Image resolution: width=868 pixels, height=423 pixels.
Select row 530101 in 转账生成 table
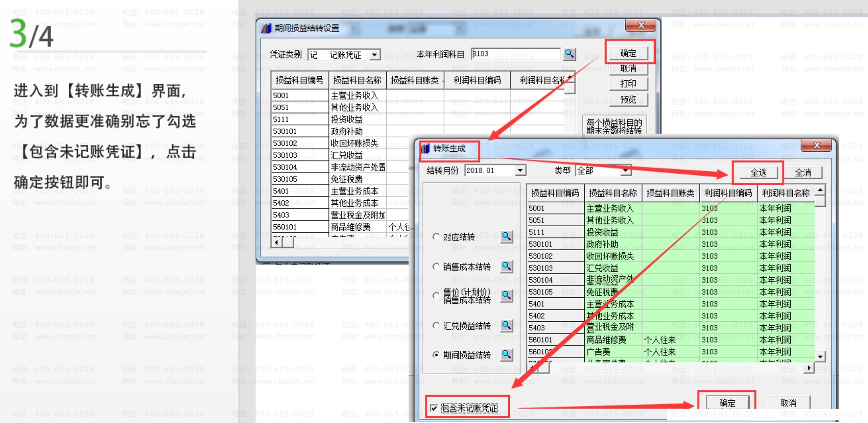pyautogui.click(x=671, y=244)
